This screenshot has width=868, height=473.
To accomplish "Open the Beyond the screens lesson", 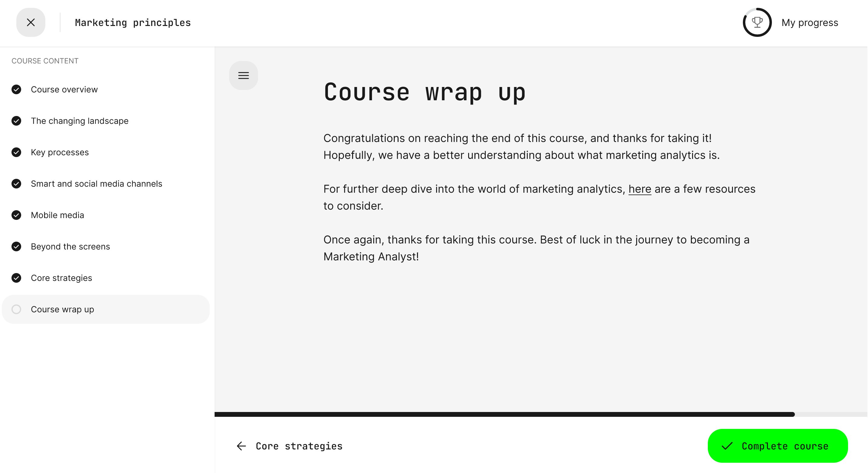I will [x=70, y=247].
